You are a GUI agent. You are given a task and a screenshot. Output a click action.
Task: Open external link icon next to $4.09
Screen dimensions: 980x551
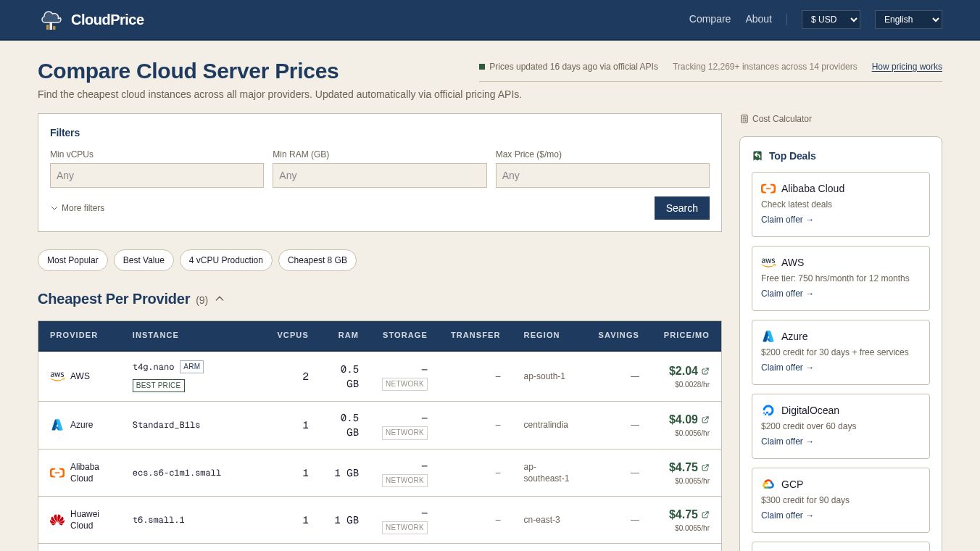click(x=705, y=420)
